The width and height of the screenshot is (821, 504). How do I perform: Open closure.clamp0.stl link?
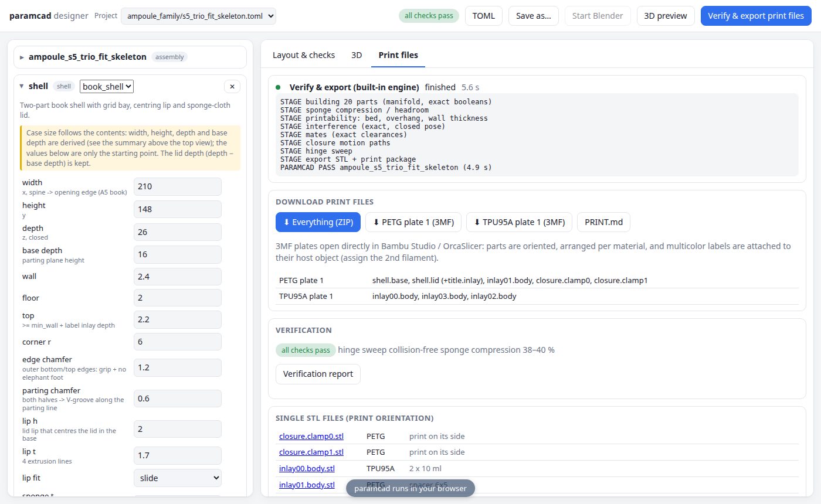311,436
